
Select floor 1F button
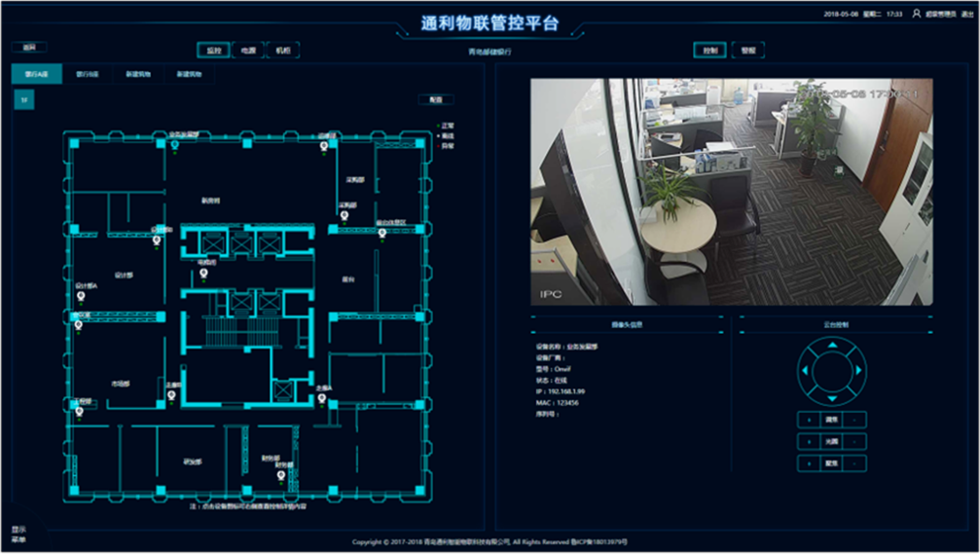pos(24,99)
